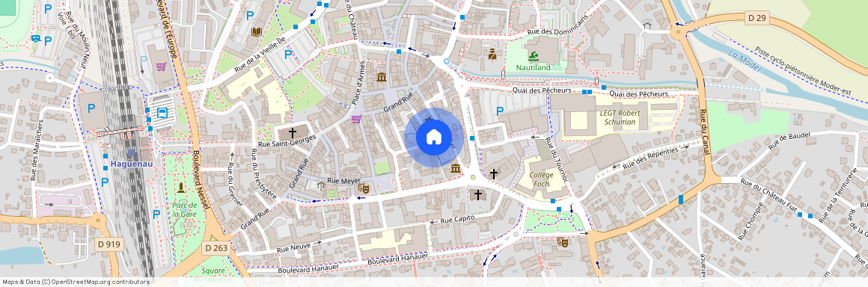The width and height of the screenshot is (868, 287).
Task: Click the theatre masks icon south of Collège Foch
Action: (563, 241)
